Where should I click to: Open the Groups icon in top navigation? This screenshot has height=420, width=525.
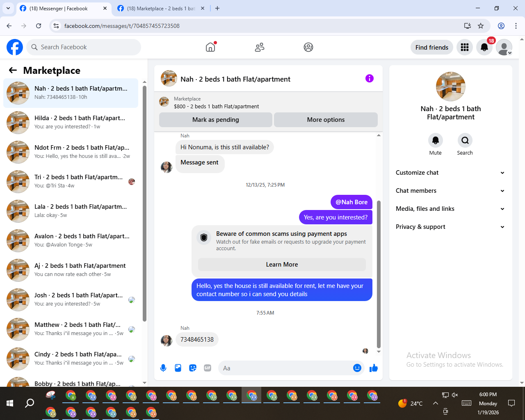coord(308,47)
